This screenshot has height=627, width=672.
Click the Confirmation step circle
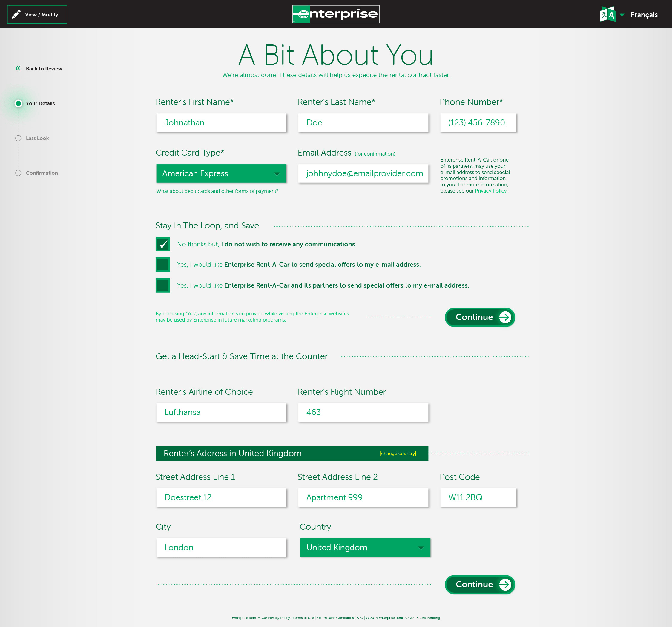(x=18, y=173)
